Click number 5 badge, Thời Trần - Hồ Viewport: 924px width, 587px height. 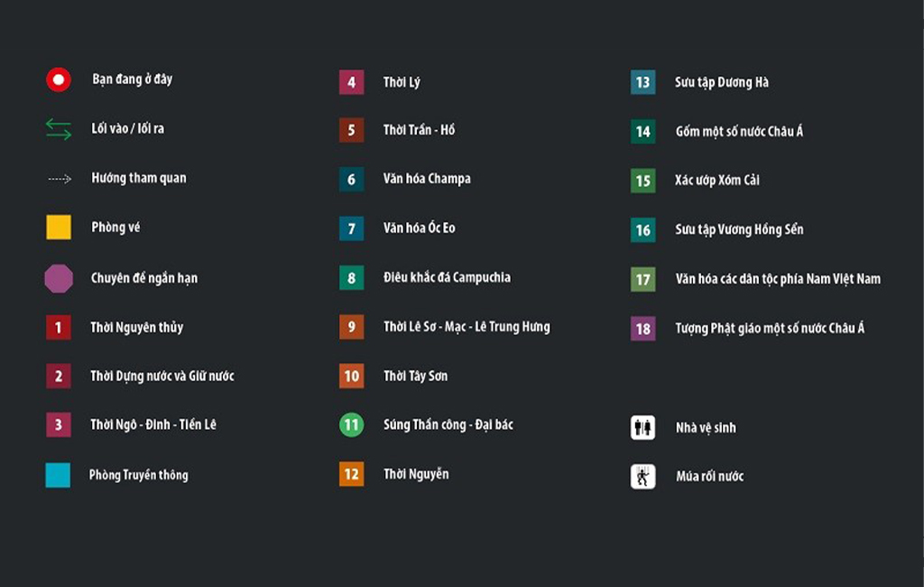[x=351, y=130]
